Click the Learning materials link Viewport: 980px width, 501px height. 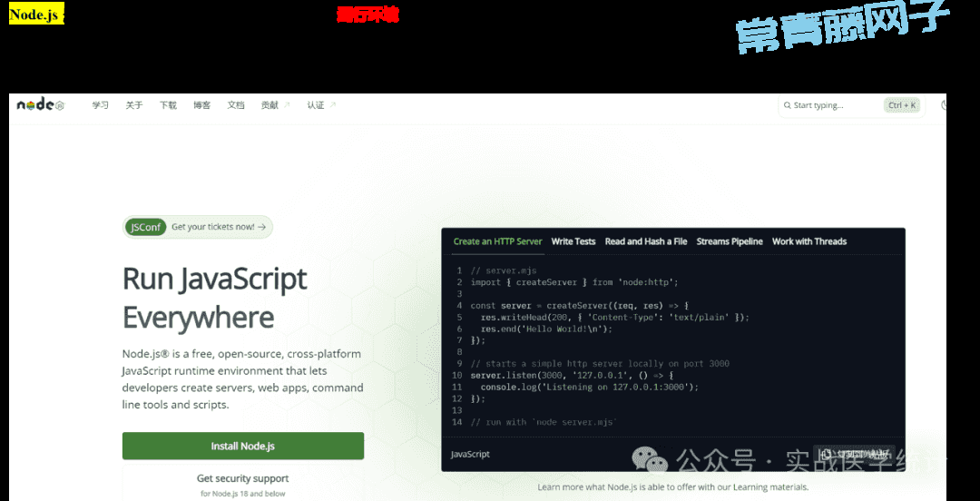coord(772,487)
